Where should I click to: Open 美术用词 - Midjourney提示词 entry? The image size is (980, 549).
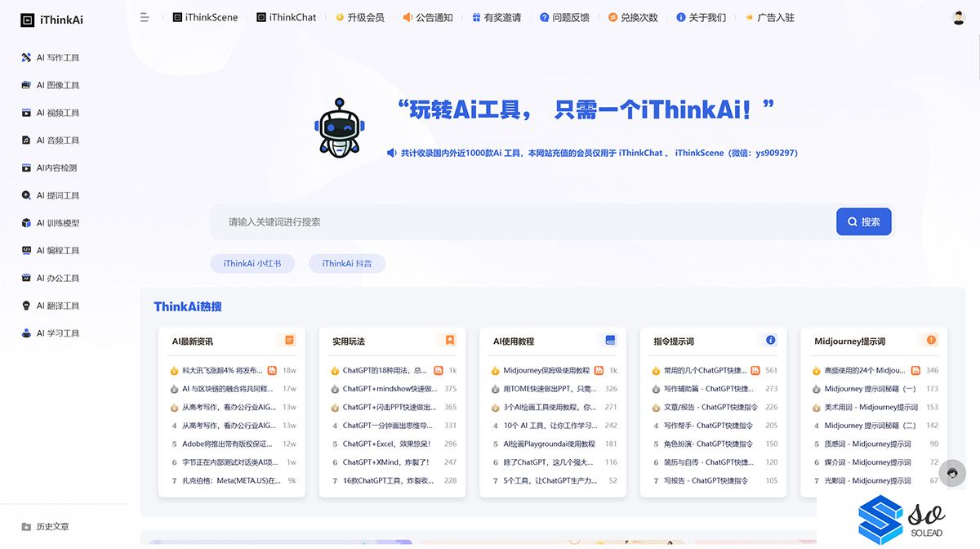(x=871, y=407)
